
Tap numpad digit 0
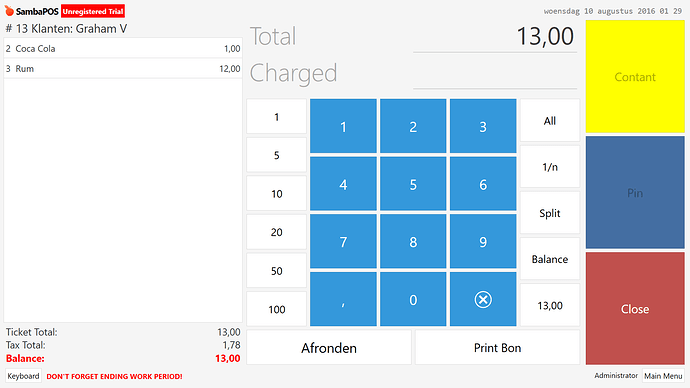tap(413, 299)
